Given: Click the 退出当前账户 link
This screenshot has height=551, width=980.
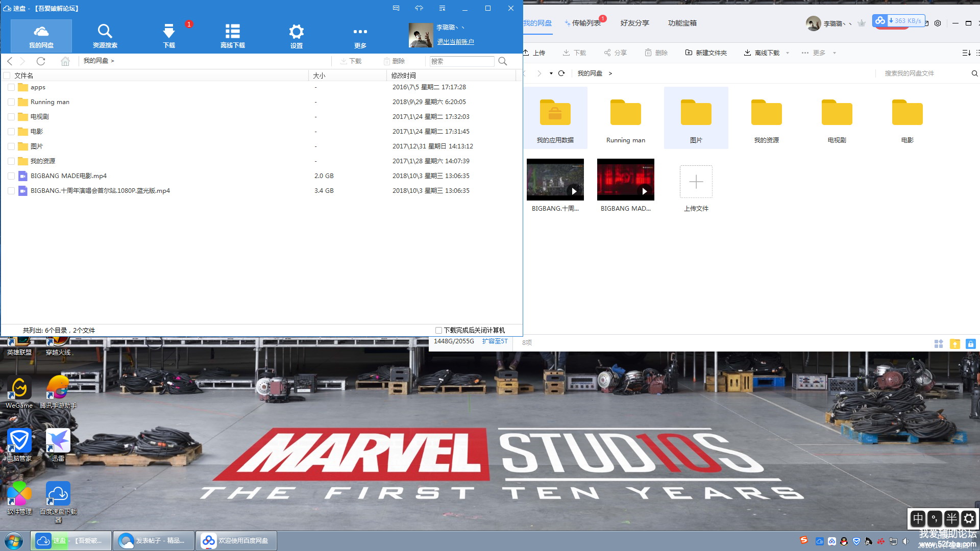Looking at the screenshot, I should coord(456,42).
